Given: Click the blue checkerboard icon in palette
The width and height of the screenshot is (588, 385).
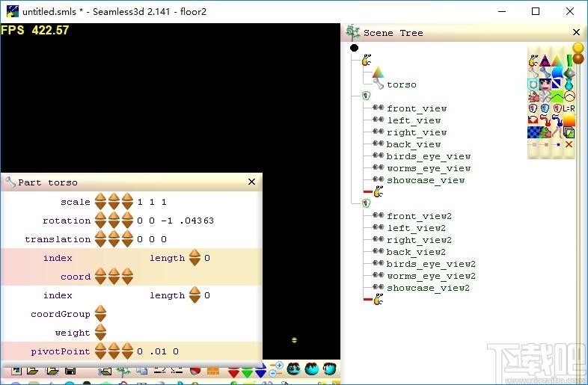Looking at the screenshot, I should pyautogui.click(x=533, y=132).
